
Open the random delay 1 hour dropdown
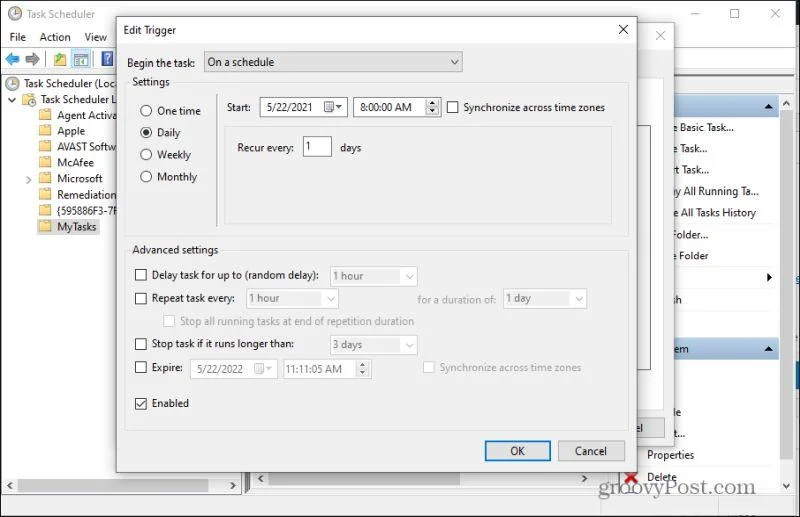click(x=373, y=276)
